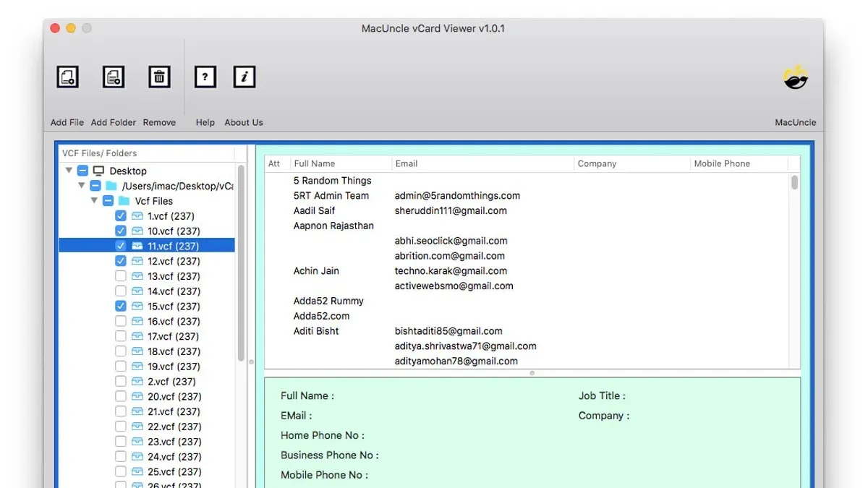Sort by the Full Name column header
The image size is (868, 488).
(341, 163)
